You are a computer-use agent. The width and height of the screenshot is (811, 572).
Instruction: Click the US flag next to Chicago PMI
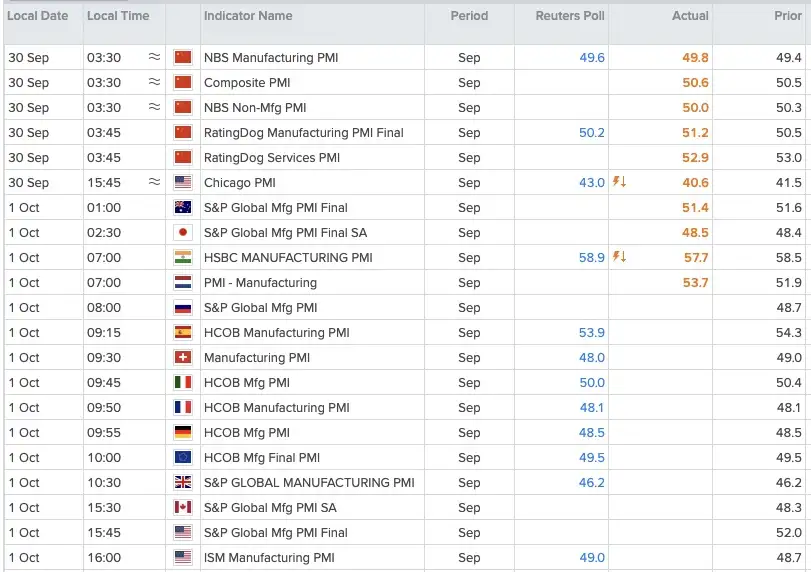[x=183, y=182]
